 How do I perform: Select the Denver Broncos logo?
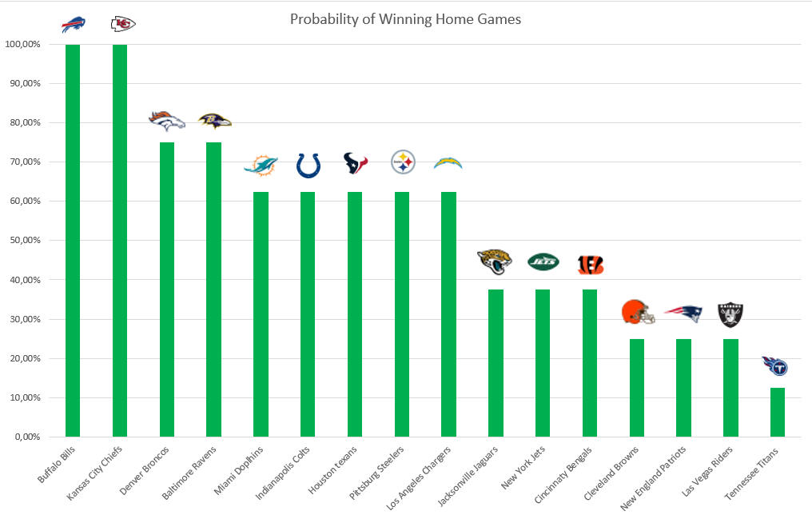[x=166, y=120]
